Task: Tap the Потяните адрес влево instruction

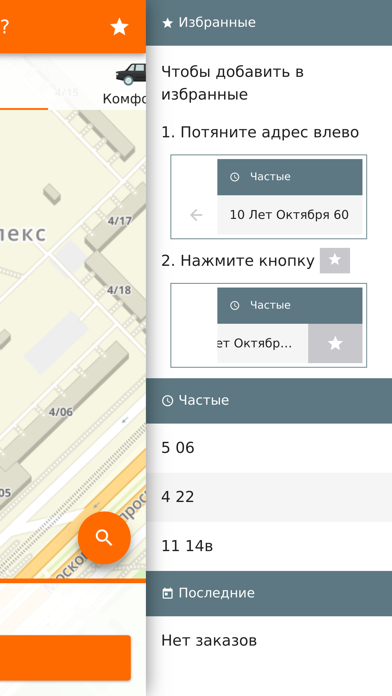Action: pos(260,132)
